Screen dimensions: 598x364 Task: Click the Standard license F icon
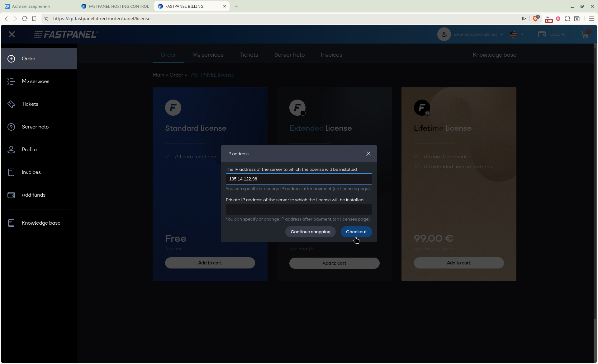[x=173, y=108]
